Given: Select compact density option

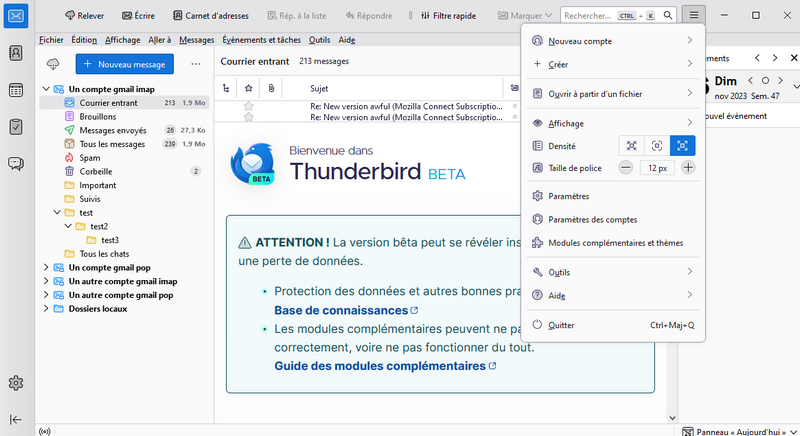Looking at the screenshot, I should coord(631,146).
